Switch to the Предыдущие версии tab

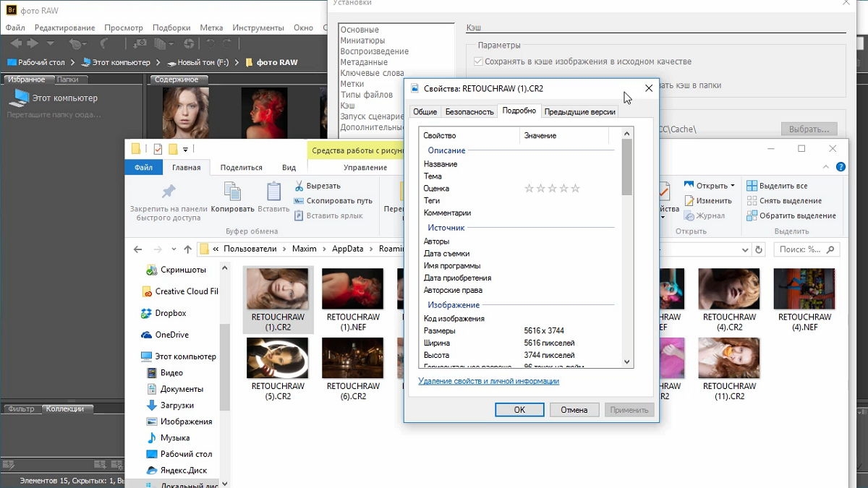click(x=579, y=112)
